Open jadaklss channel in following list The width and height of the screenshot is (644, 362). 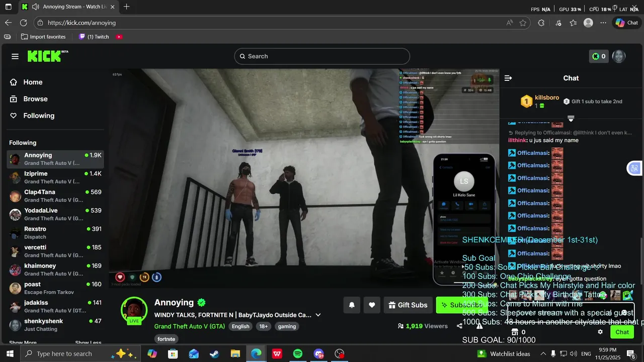[x=56, y=307]
